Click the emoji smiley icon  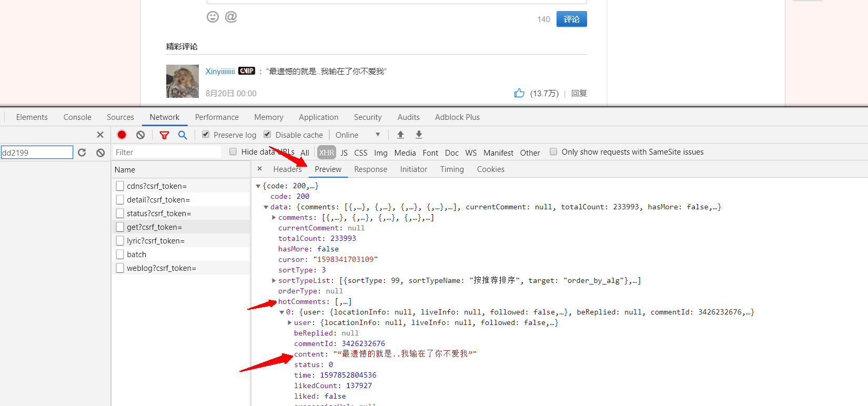click(213, 17)
